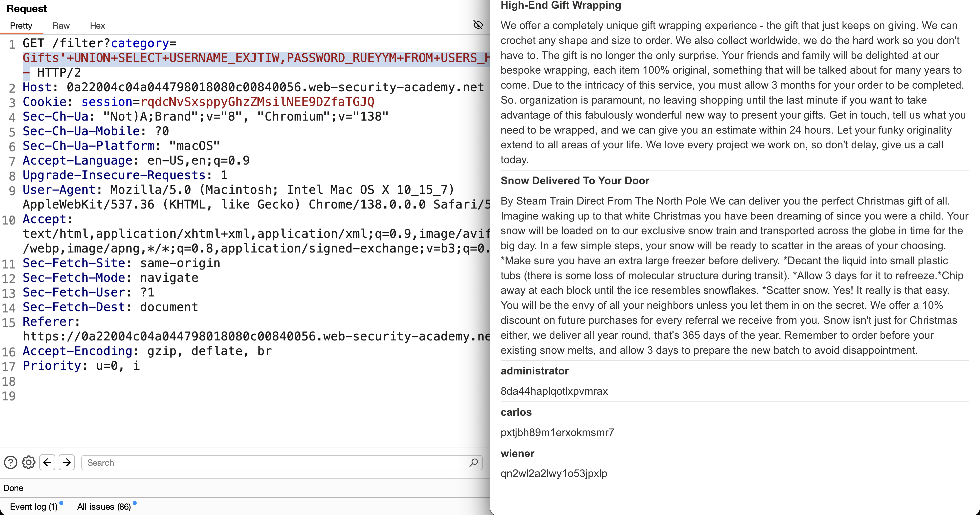Click the Sec-Fetch-Site header line
Screen dimensions: 980x515
pyautogui.click(x=121, y=263)
